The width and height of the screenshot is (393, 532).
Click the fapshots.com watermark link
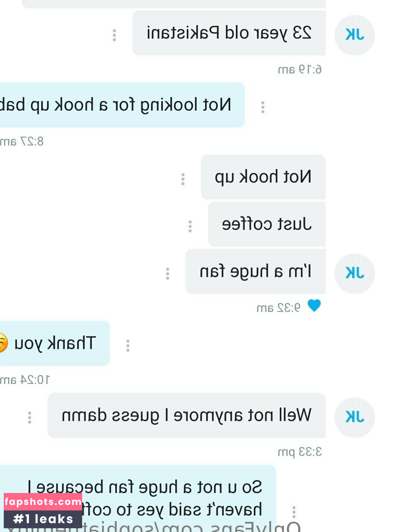[43, 502]
